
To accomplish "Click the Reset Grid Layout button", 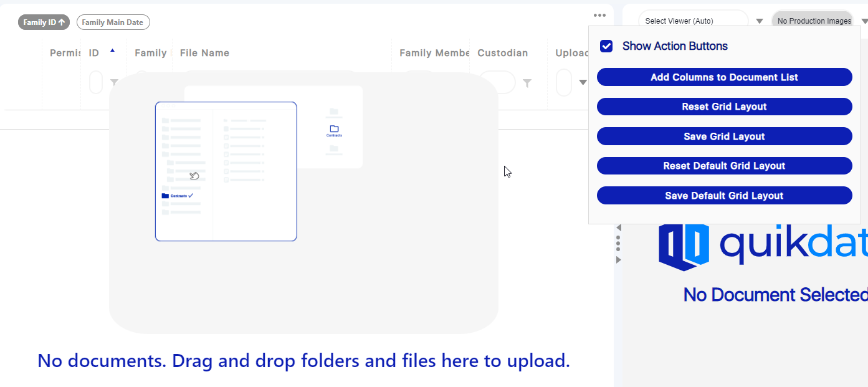I will 724,106.
